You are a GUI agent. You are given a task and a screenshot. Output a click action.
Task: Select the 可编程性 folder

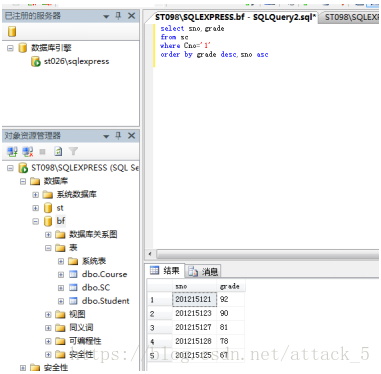coord(85,341)
